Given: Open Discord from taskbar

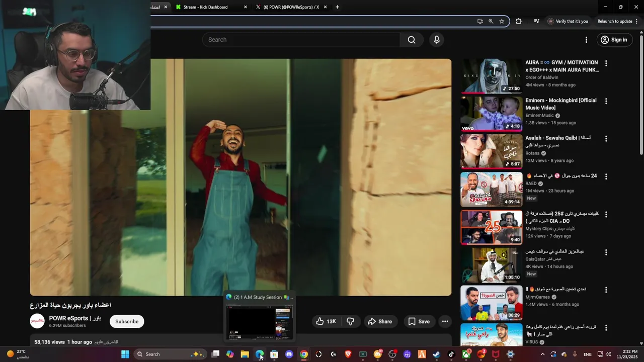Looking at the screenshot, I should 289,354.
